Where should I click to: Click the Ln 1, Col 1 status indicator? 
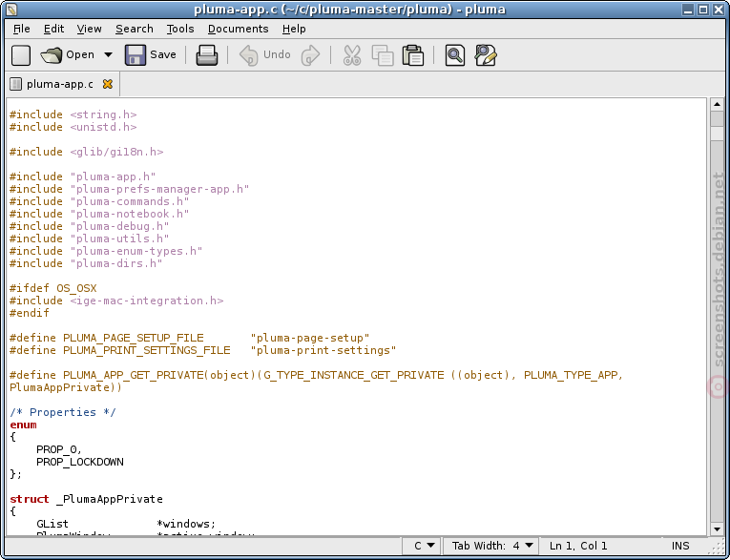577,546
